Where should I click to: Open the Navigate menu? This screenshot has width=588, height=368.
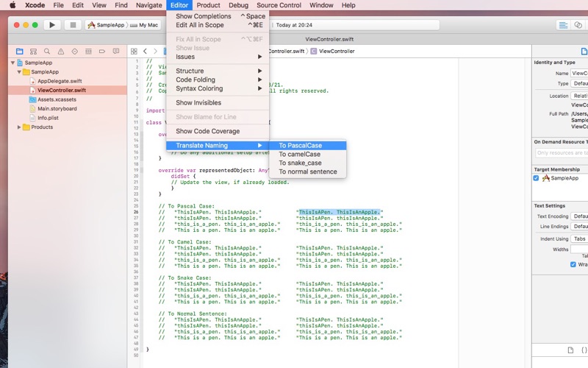tap(149, 5)
